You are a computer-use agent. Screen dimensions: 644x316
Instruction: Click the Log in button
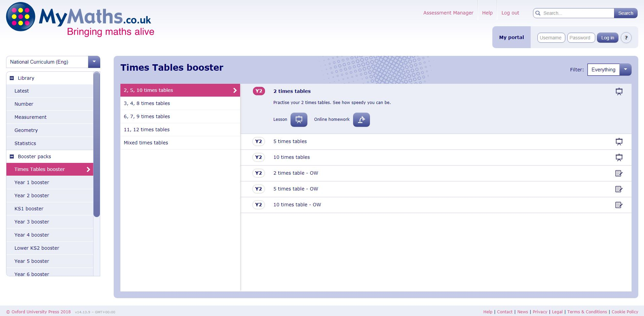[x=607, y=38]
